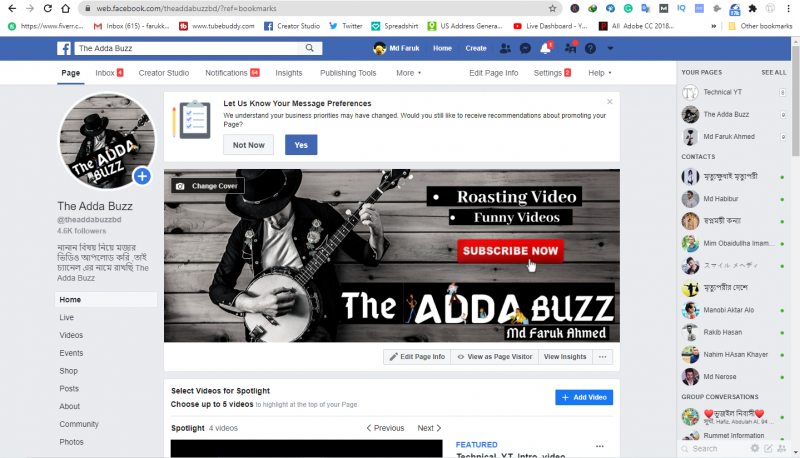Click the Change Cover camera button

[x=207, y=186]
